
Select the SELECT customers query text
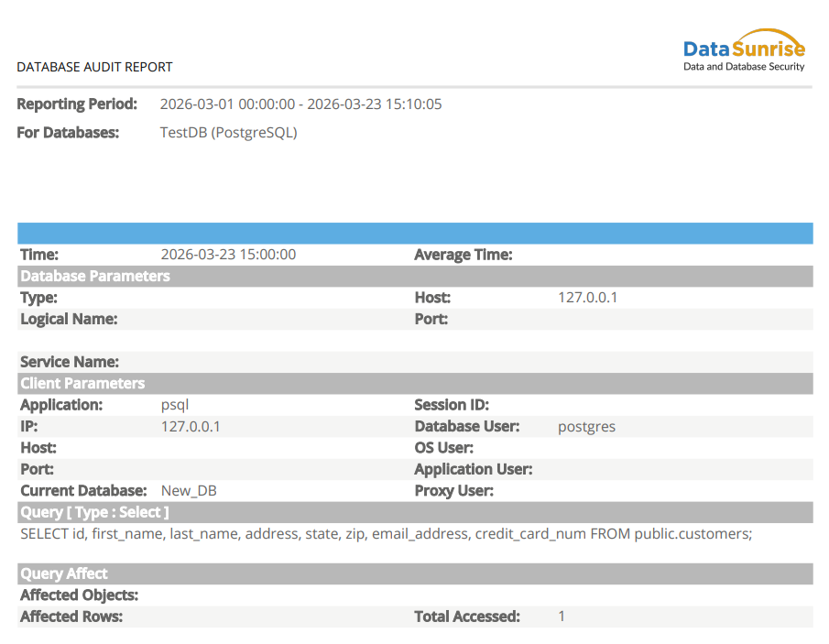point(385,533)
